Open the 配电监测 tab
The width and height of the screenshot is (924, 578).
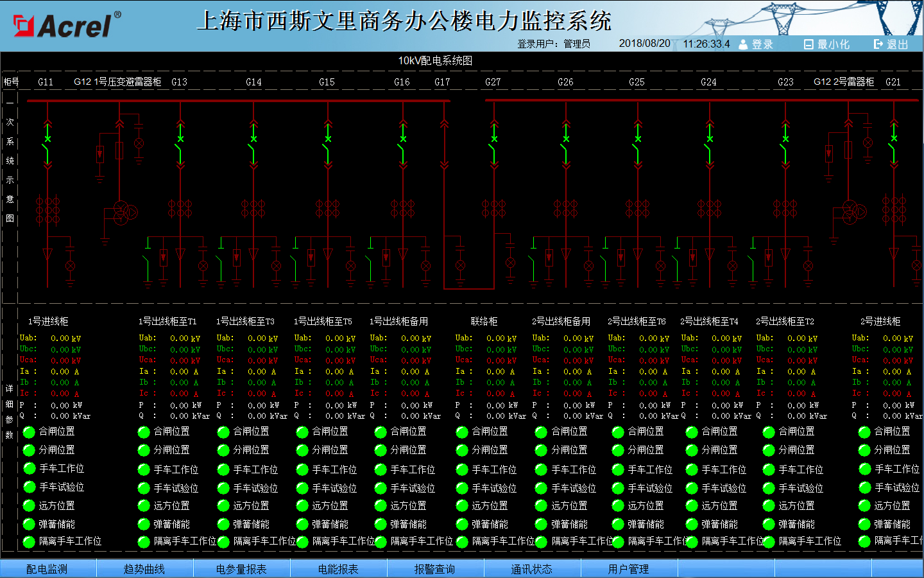(47, 569)
